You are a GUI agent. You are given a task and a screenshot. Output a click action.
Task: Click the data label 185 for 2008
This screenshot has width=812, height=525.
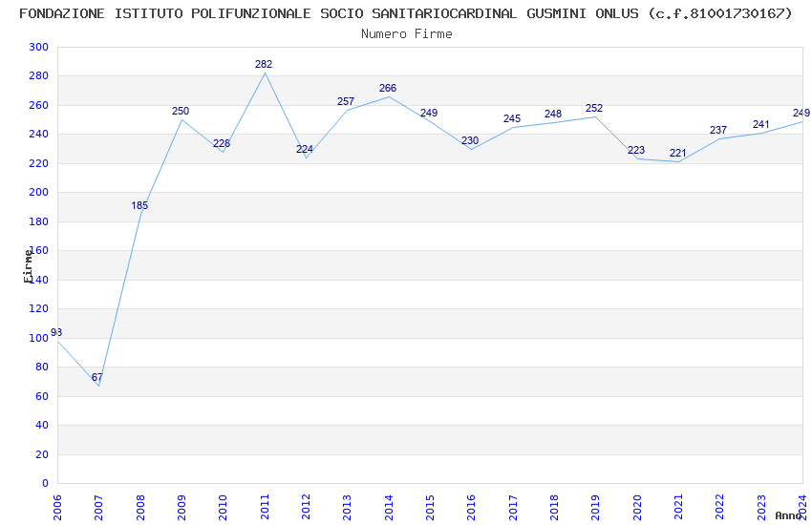coord(139,206)
